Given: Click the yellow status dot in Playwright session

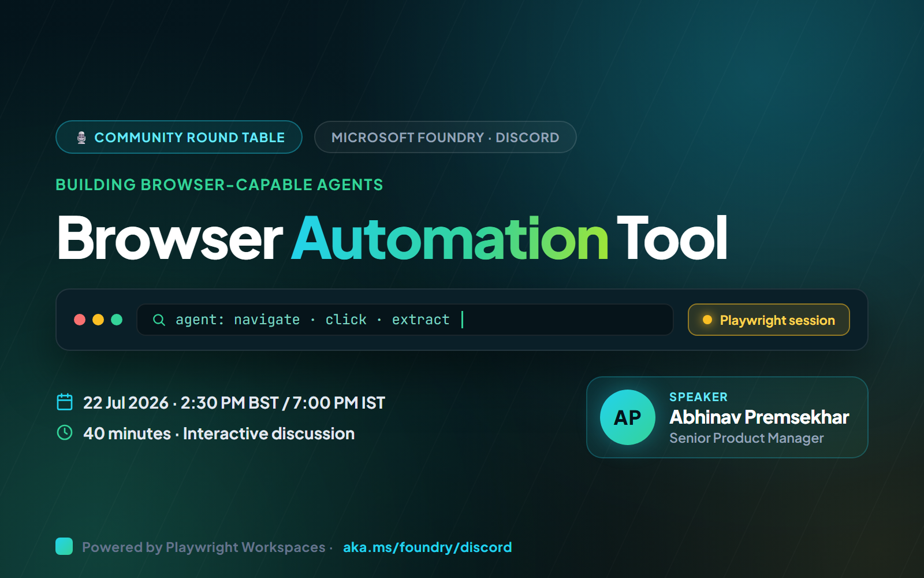Looking at the screenshot, I should [707, 320].
